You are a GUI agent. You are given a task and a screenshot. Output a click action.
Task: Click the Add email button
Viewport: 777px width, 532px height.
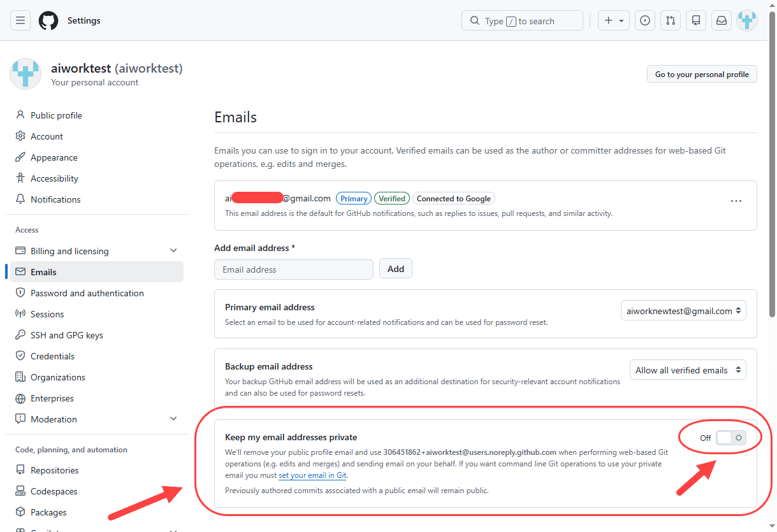[396, 269]
